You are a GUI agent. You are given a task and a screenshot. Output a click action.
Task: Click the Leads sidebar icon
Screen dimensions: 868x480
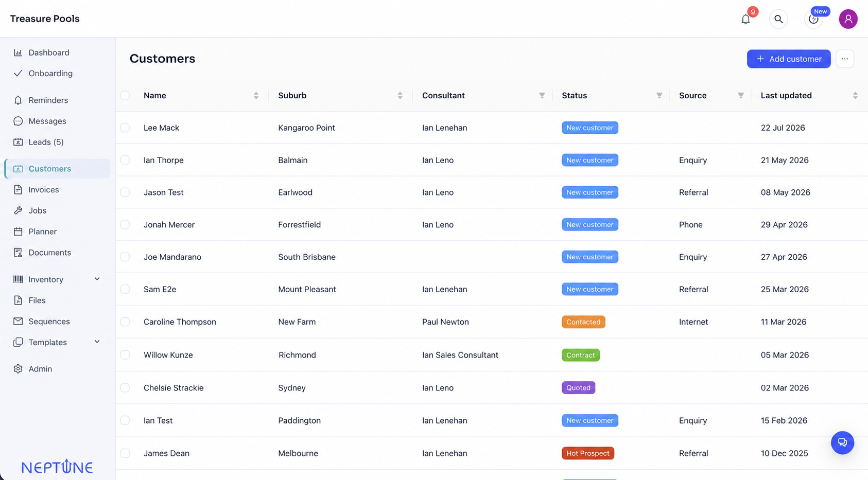pyautogui.click(x=18, y=142)
